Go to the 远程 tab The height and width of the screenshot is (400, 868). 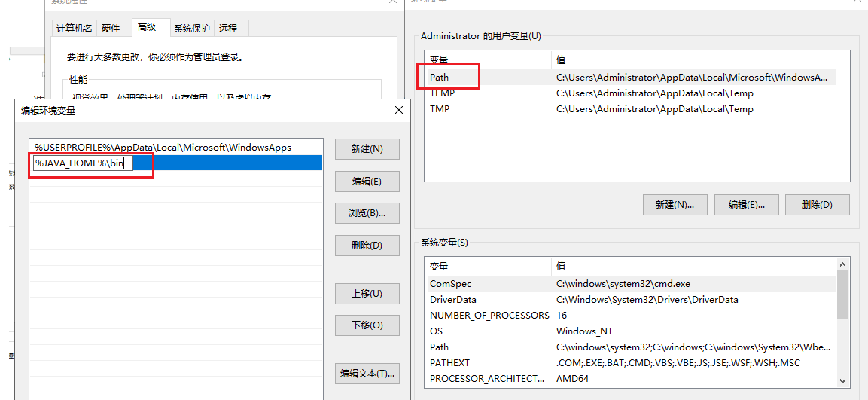228,29
